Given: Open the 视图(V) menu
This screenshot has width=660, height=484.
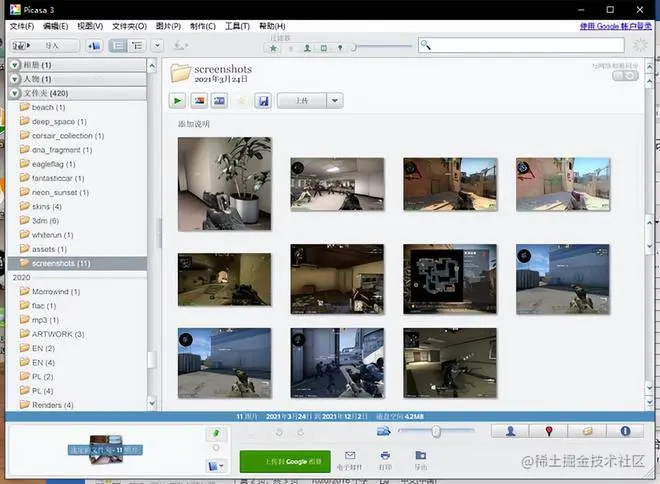Looking at the screenshot, I should tap(90, 26).
